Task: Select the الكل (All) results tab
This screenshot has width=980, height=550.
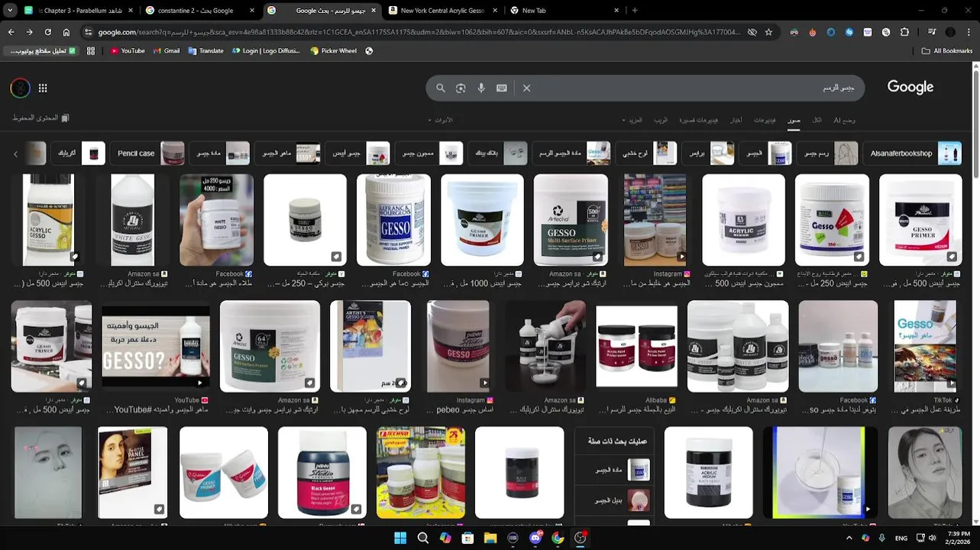Action: [x=817, y=120]
